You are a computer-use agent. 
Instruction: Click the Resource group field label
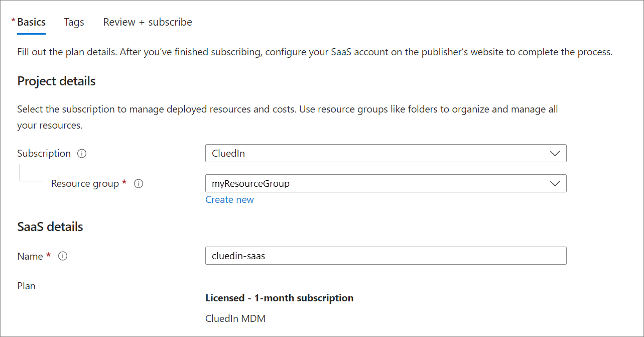(x=85, y=184)
